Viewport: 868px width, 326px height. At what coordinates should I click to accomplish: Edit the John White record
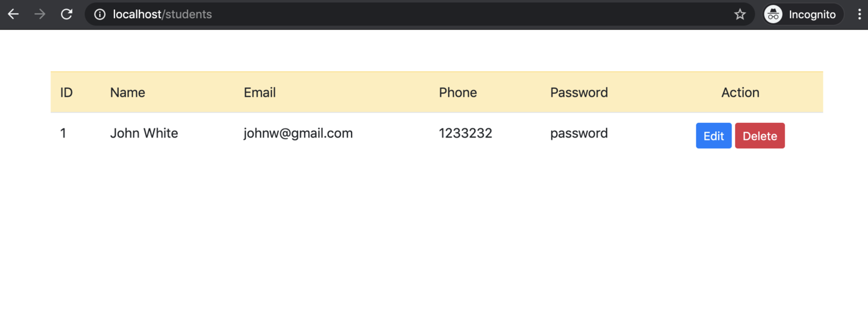(x=713, y=136)
